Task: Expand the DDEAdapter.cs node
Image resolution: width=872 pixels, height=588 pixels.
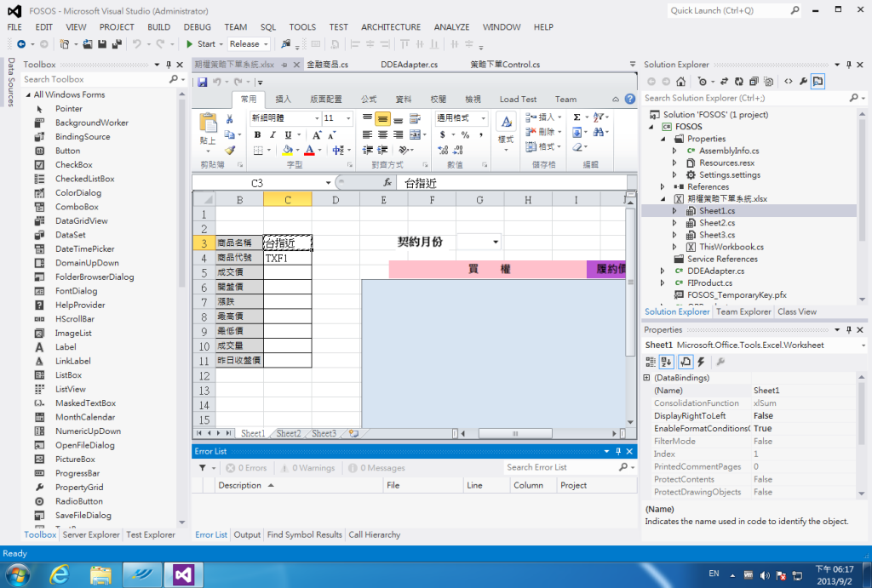Action: pyautogui.click(x=663, y=271)
